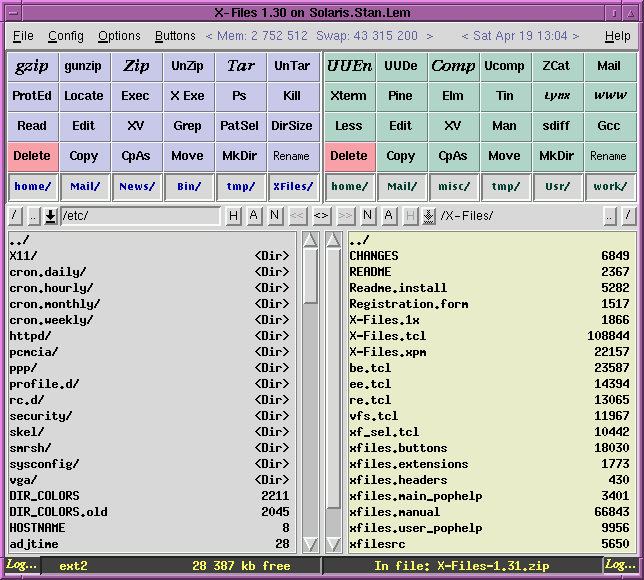Open the Help menu
Viewport: 644px width, 580px height.
coord(617,36)
